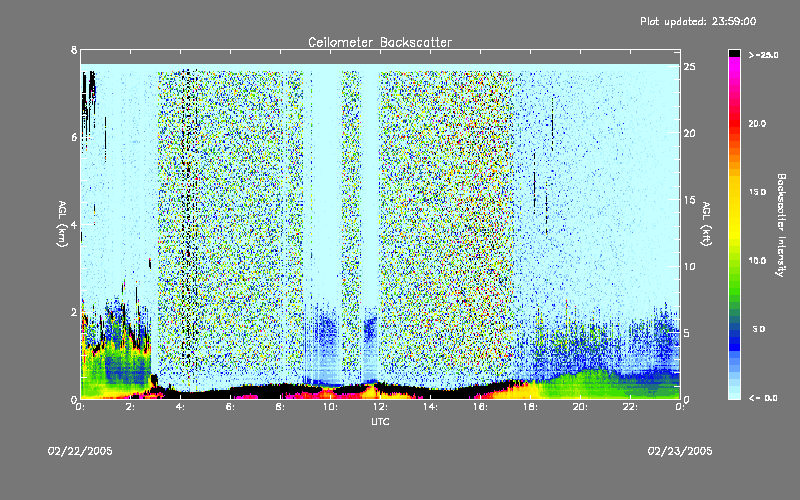Click the "8" tick on the km axis

tap(74, 50)
